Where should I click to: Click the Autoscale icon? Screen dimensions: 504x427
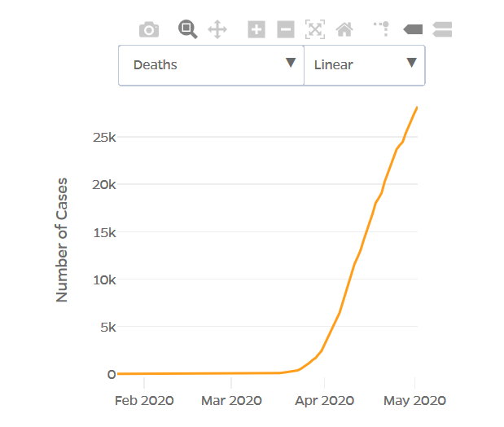(315, 29)
